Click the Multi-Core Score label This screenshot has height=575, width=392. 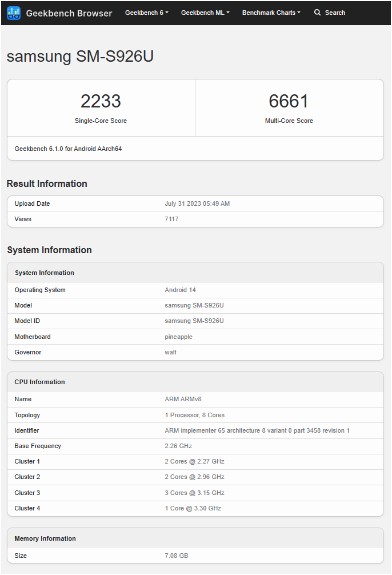[x=289, y=121]
